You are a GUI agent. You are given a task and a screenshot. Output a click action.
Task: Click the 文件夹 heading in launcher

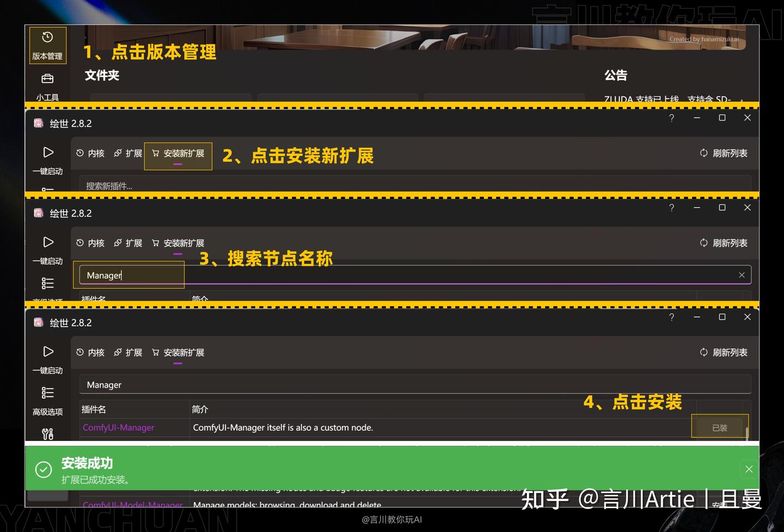[102, 75]
